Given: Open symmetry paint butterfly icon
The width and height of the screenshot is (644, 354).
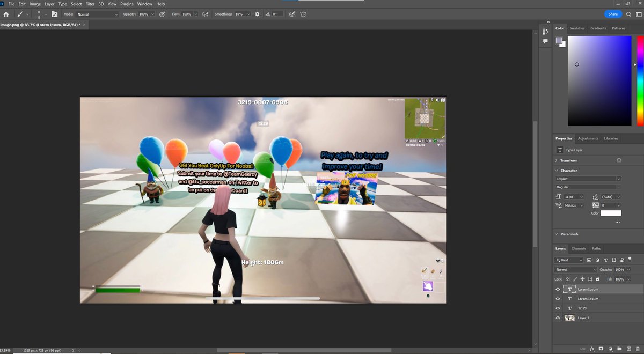Looking at the screenshot, I should (304, 14).
